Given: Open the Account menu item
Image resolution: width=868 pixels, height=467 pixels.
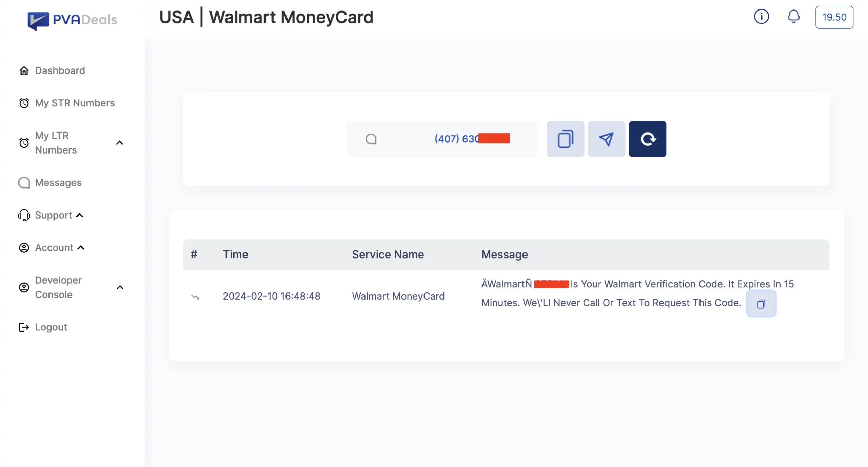Looking at the screenshot, I should [54, 248].
